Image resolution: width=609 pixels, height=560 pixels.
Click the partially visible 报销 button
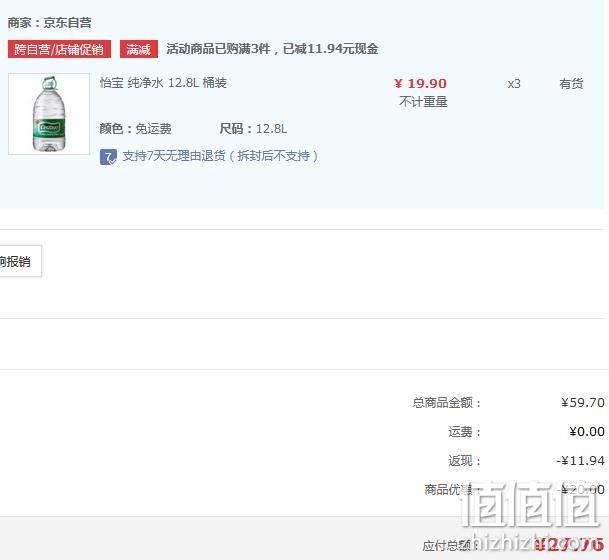coord(20,261)
